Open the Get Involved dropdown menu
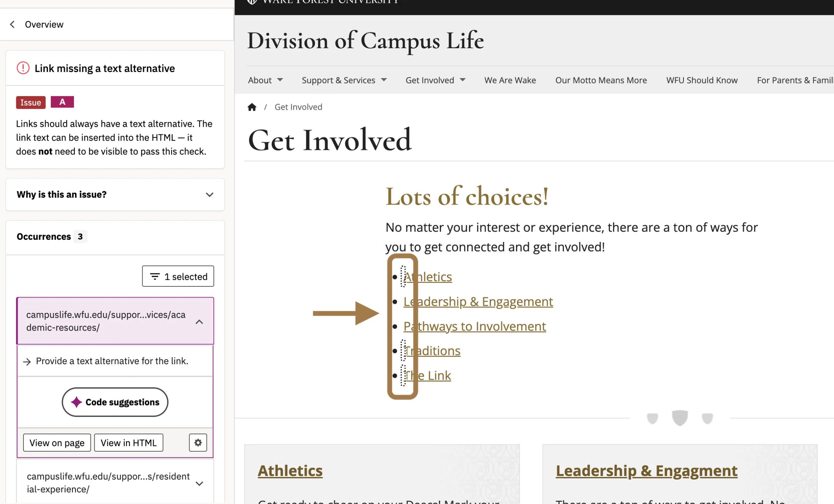Viewport: 834px width, 504px height. click(x=436, y=80)
